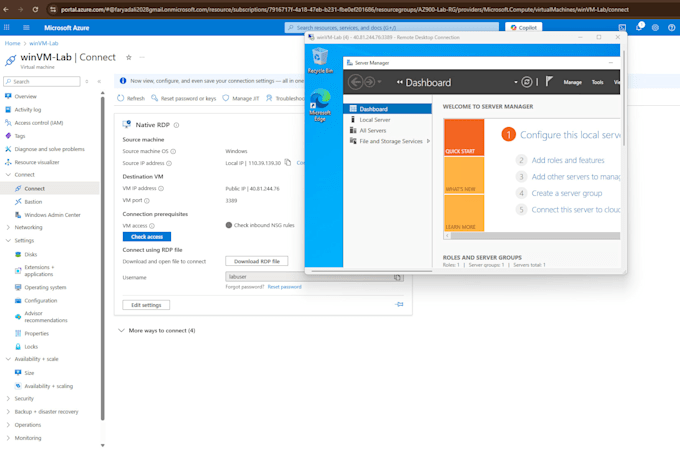The image size is (680, 451).
Task: Open the Size page
Action: coord(29,373)
